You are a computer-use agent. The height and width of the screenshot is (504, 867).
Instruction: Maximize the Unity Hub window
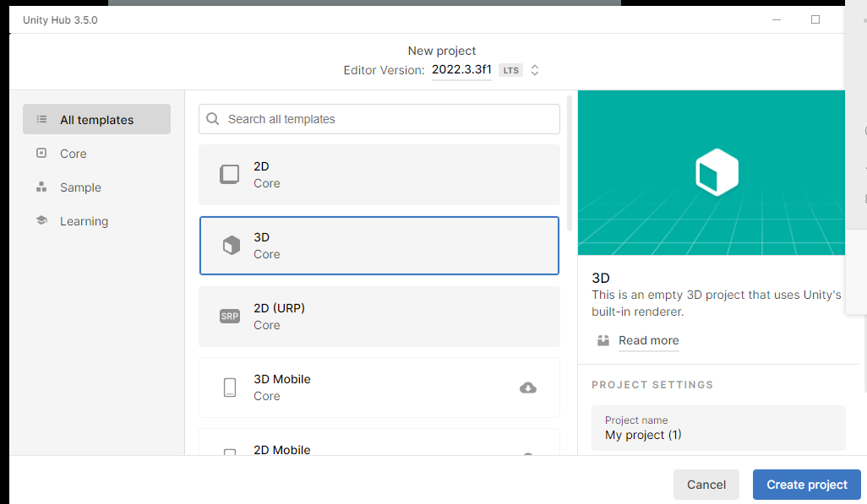point(815,20)
